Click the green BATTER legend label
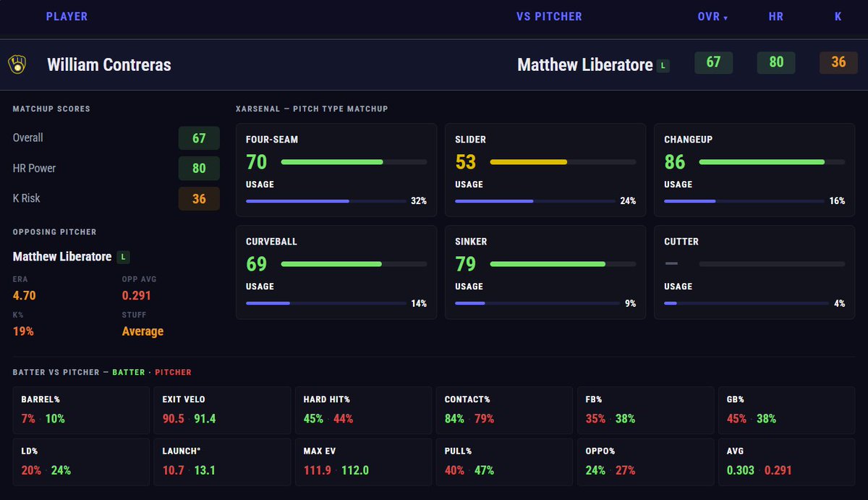The height and width of the screenshot is (500, 868). (x=128, y=372)
